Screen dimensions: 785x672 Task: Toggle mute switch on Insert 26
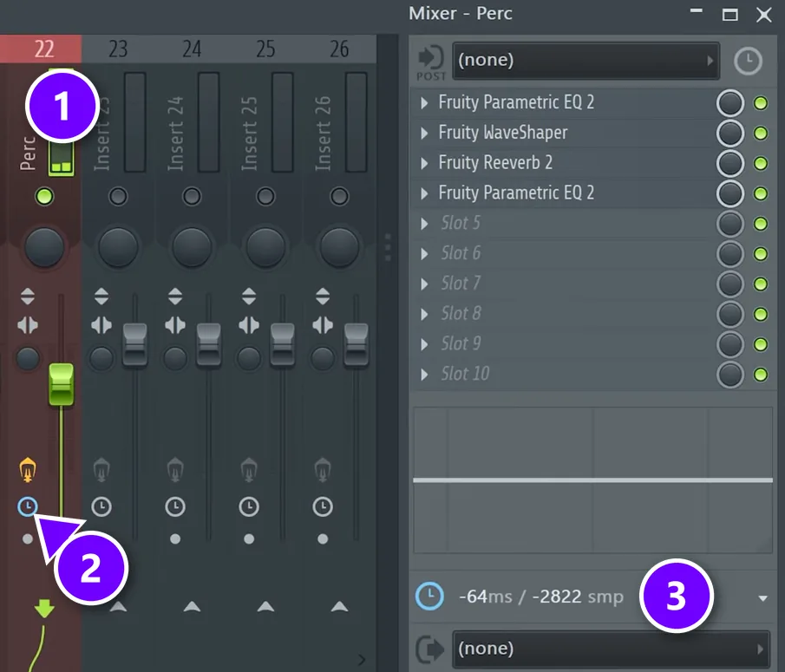click(339, 196)
